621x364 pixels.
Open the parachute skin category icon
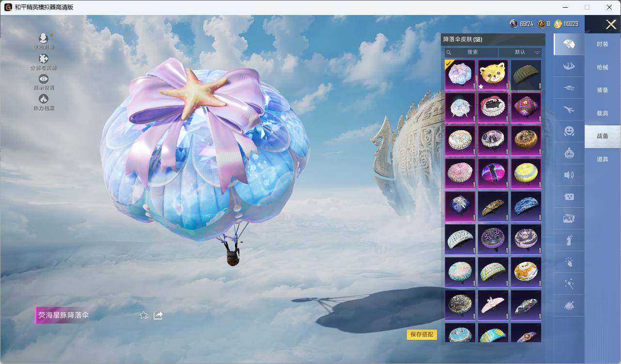point(569,44)
